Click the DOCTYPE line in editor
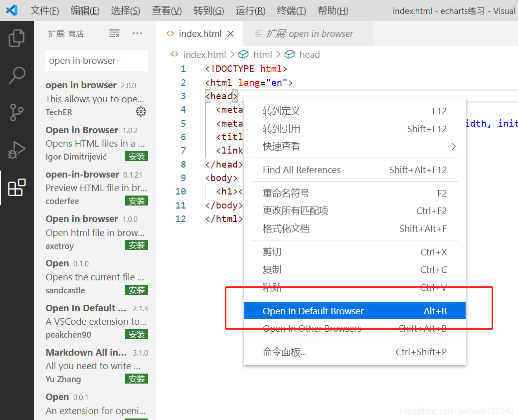This screenshot has height=420, width=518. 246,69
